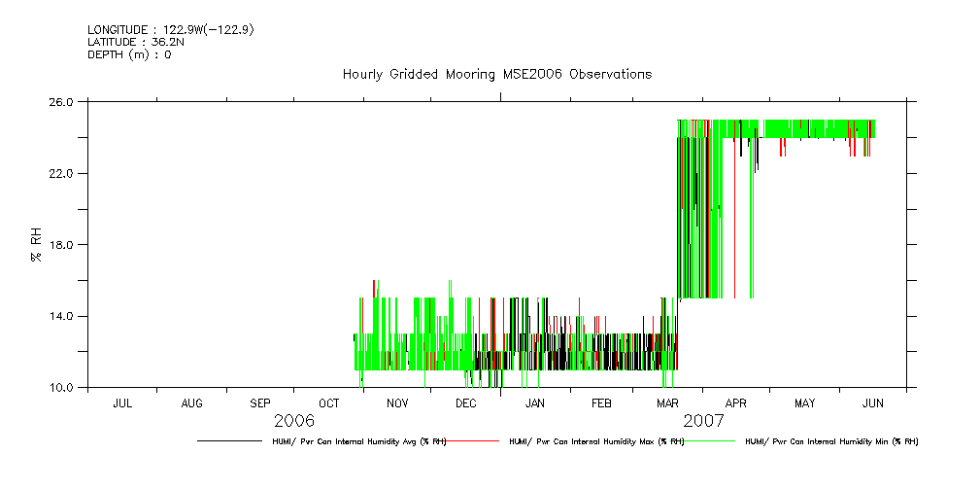
Task: Click the NOV month label on time axis
Action: 397,402
